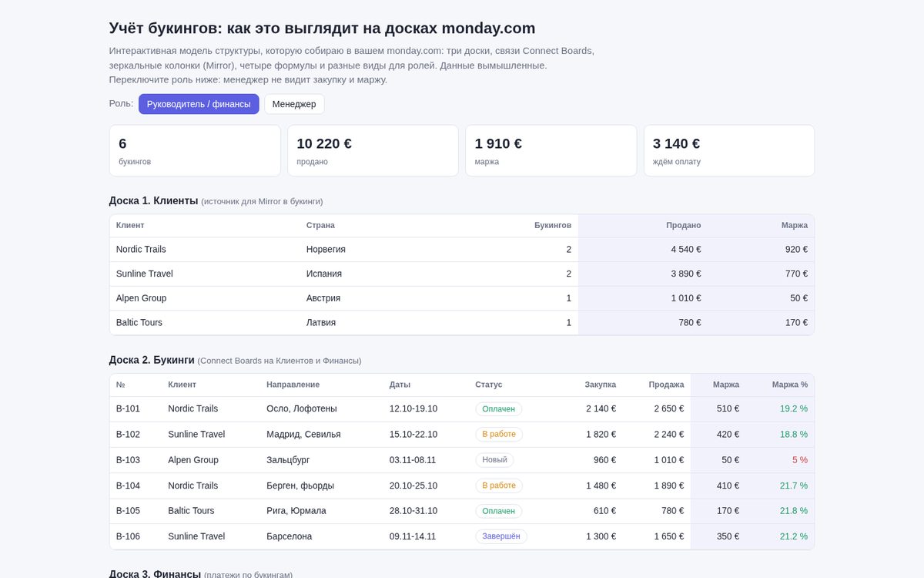Screen dimensions: 924x578
Task: Click Alpen Group in the Клиенты table
Action: coord(141,298)
